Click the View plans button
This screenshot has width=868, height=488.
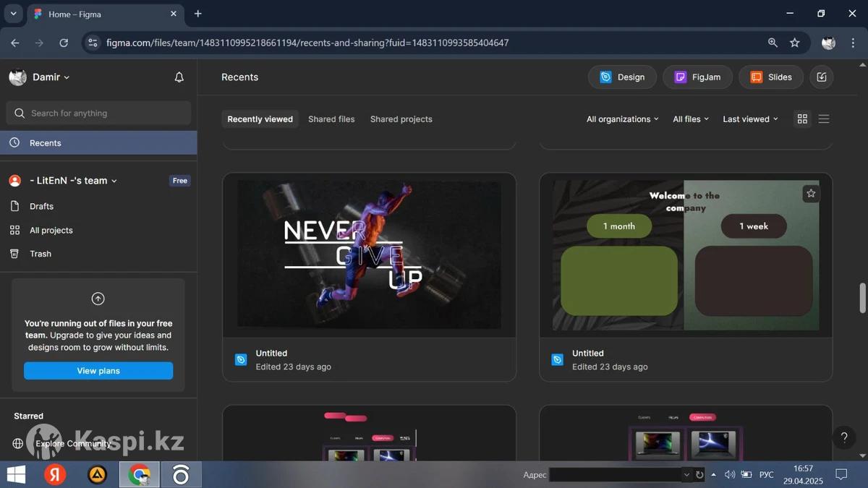pos(98,371)
